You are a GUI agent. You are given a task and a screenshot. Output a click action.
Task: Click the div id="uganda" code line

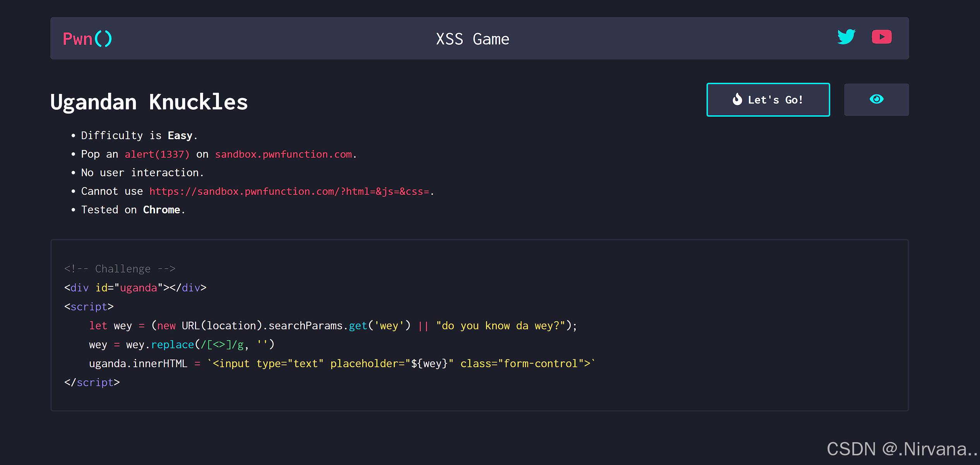coord(135,288)
